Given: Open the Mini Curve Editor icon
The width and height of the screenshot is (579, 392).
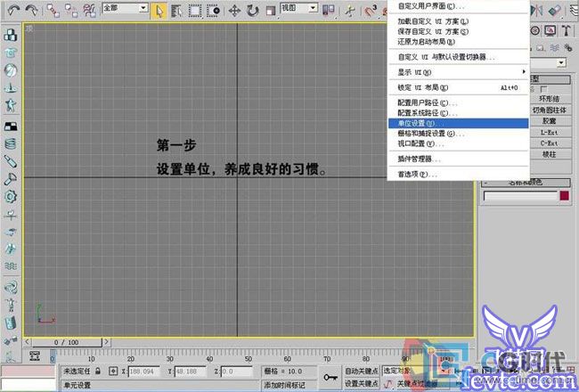Looking at the screenshot, I should pos(35,355).
